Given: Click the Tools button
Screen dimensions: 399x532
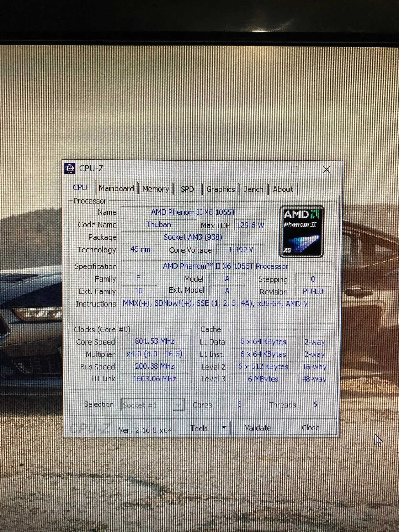Looking at the screenshot, I should click(x=199, y=428).
